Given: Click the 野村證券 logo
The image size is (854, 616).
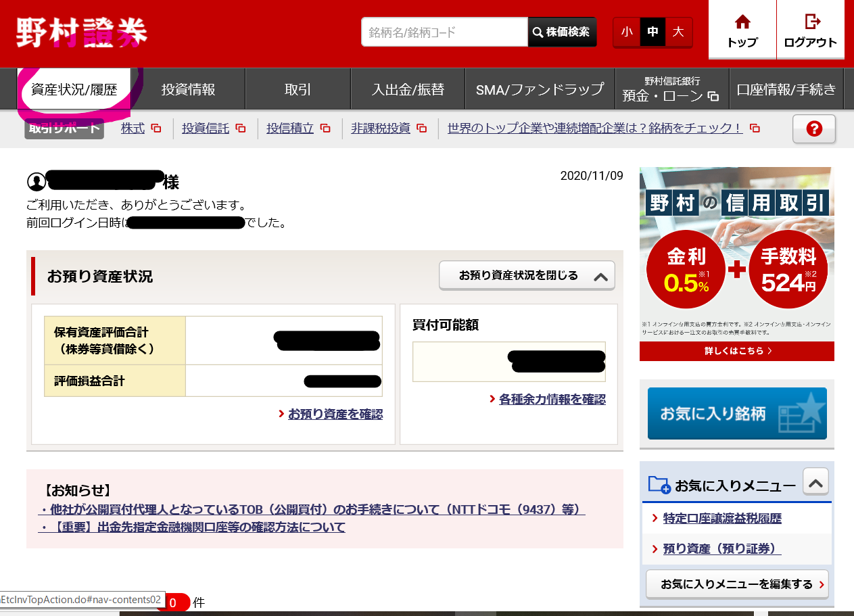Looking at the screenshot, I should click(x=82, y=32).
